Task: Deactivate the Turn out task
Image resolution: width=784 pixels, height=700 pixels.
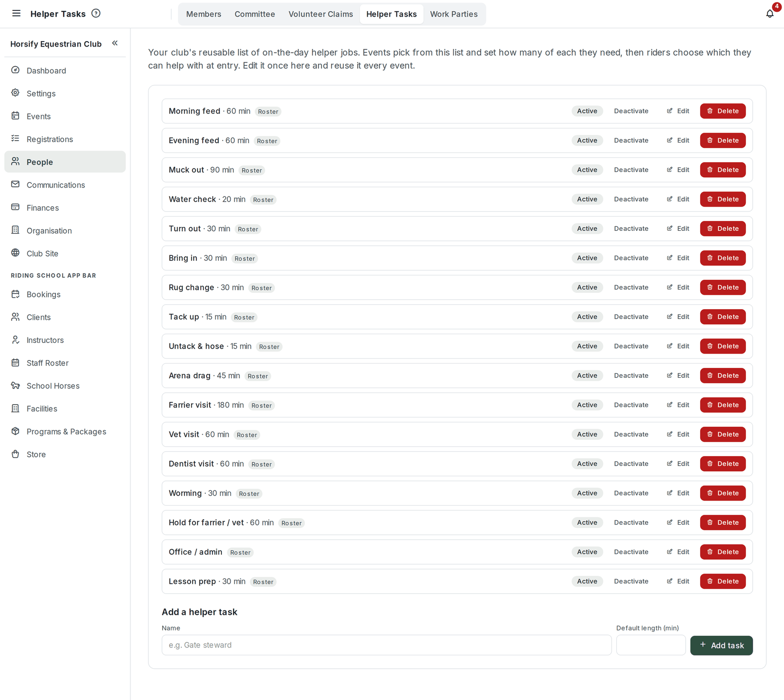Action: click(631, 229)
